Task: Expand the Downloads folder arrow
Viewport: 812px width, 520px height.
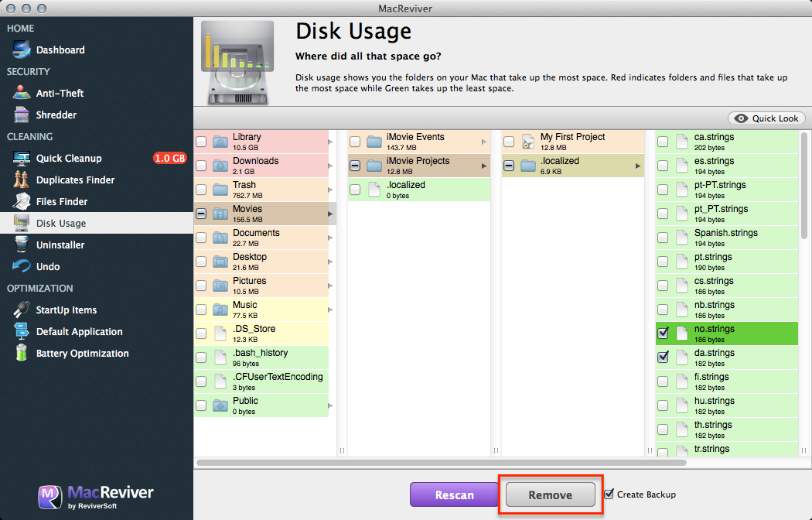Action: click(330, 166)
